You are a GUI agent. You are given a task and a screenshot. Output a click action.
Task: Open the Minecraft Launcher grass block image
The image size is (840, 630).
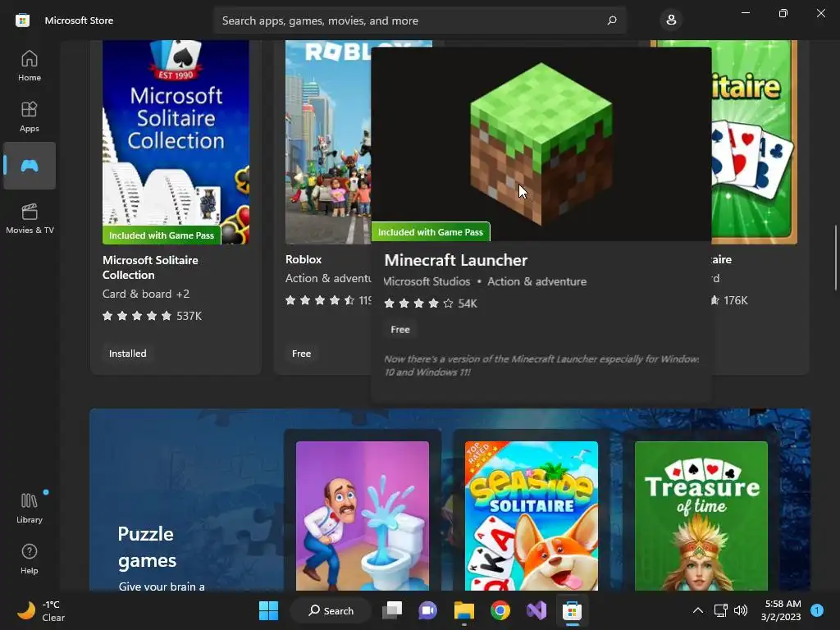541,144
